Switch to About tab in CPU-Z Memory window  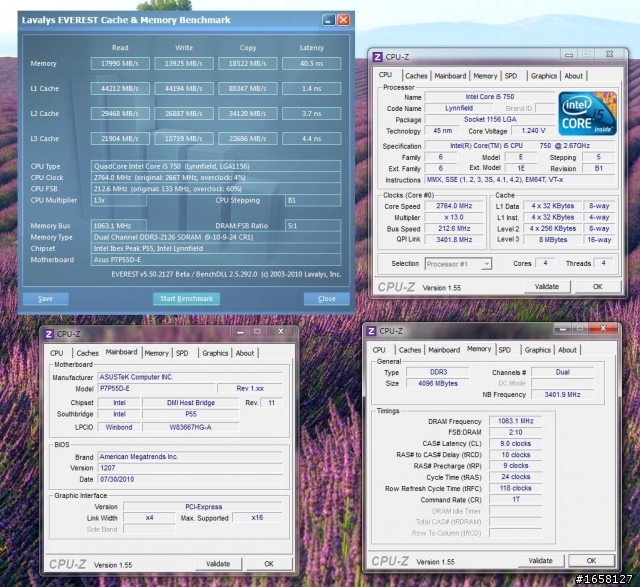(x=567, y=350)
